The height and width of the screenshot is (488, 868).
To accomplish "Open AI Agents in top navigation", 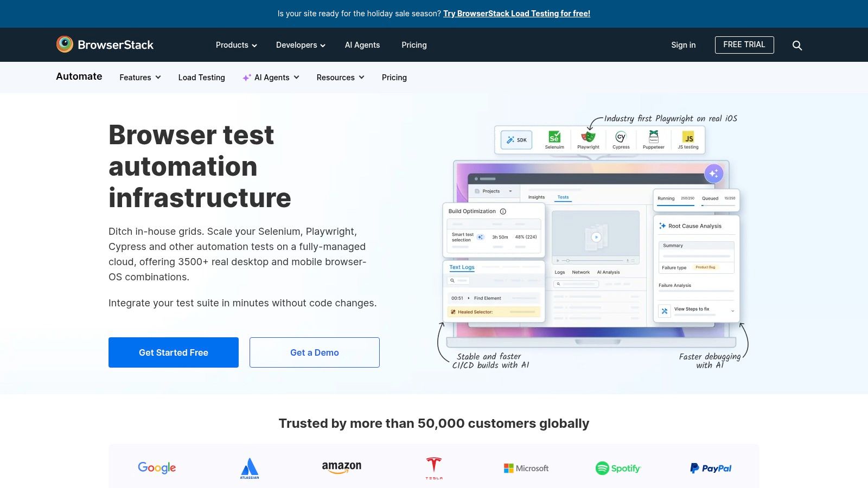I will point(362,45).
